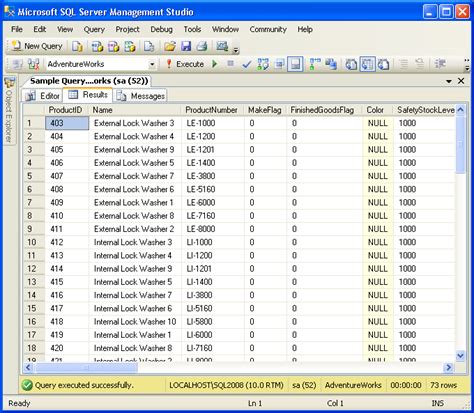Close the Sample Query document tab
Screen dimensions: 474x413
click(461, 81)
